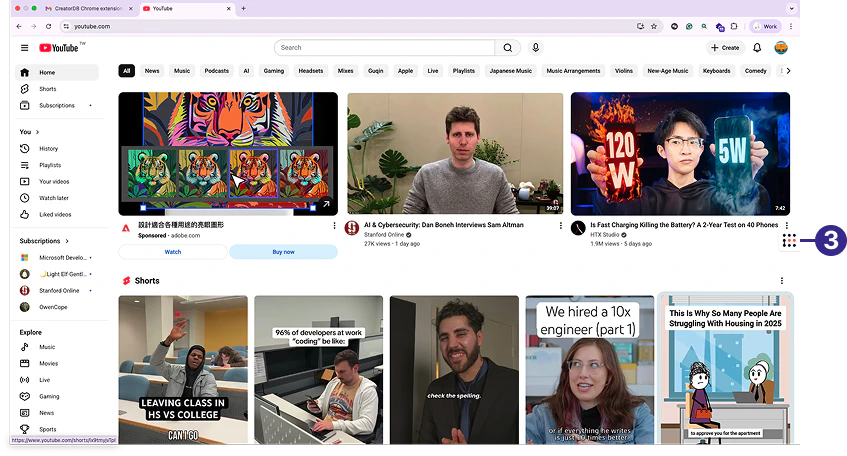
Task: Start voice search with the microphone
Action: click(535, 48)
